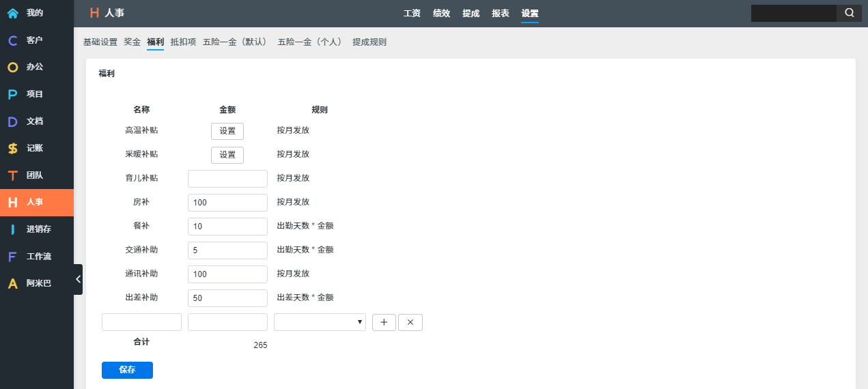This screenshot has height=389, width=868.
Task: Click the search box in top bar
Action: pyautogui.click(x=793, y=13)
